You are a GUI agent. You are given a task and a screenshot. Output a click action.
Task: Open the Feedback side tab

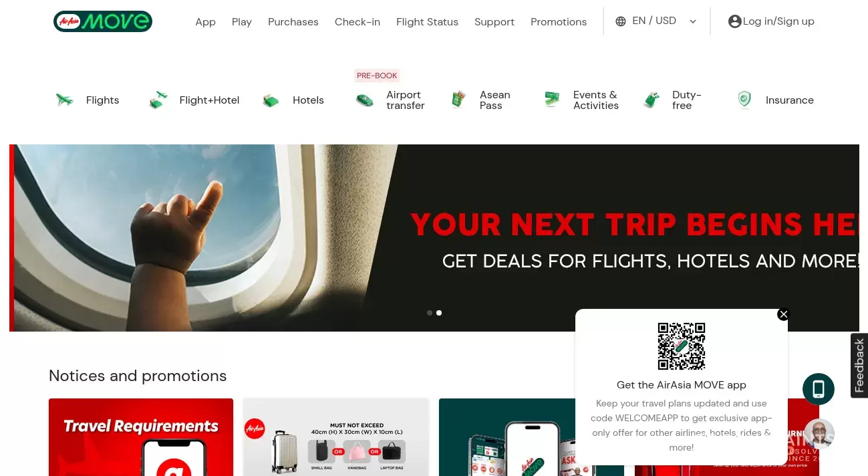coord(859,366)
